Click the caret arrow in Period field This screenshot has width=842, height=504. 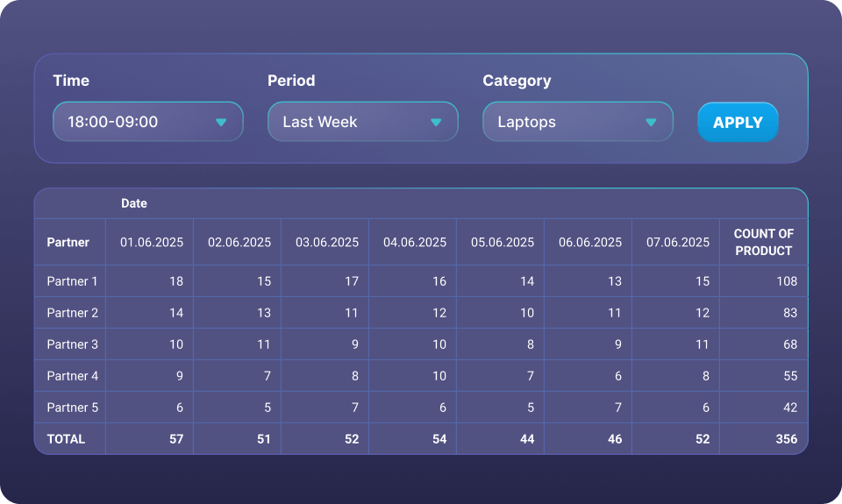point(436,122)
